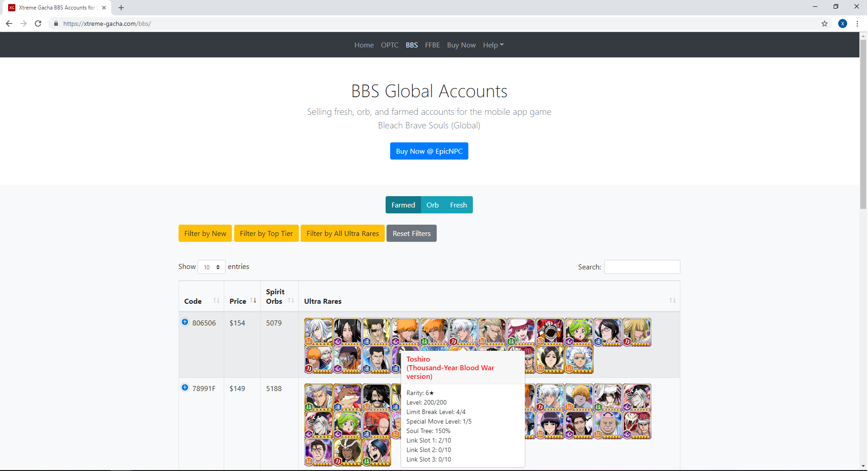This screenshot has width=868, height=471.
Task: Sort the table by the Code column
Action: tap(201, 297)
